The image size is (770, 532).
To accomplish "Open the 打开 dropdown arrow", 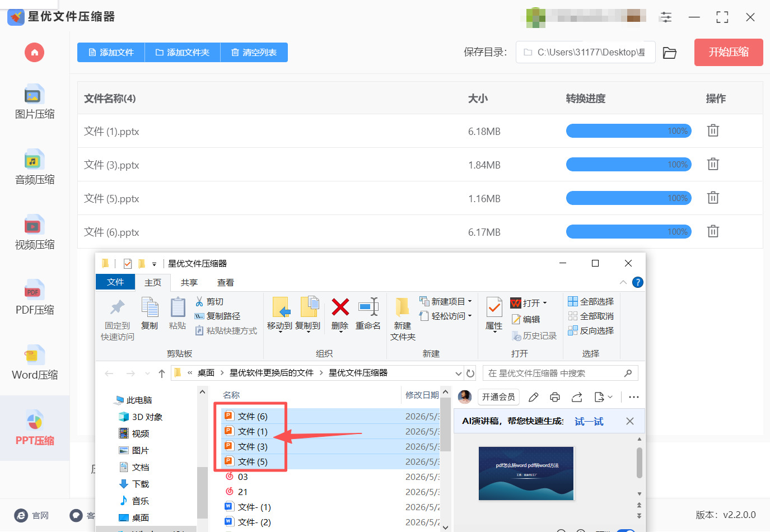I will 544,303.
